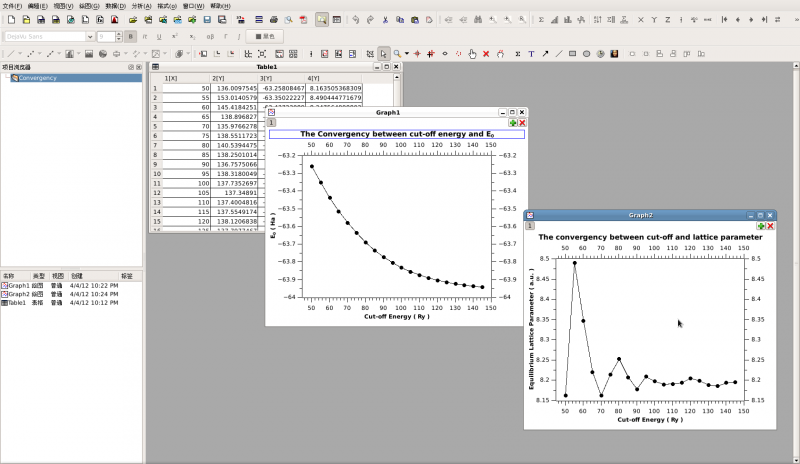The width and height of the screenshot is (800, 464).
Task: Click the undo arrow icon
Action: coord(356,19)
